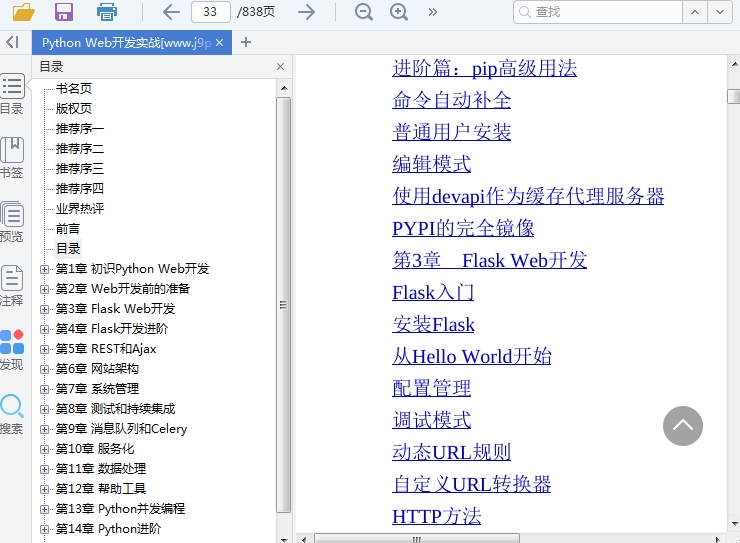Open the 动态URL规则 link
The image size is (740, 543).
[x=452, y=453]
